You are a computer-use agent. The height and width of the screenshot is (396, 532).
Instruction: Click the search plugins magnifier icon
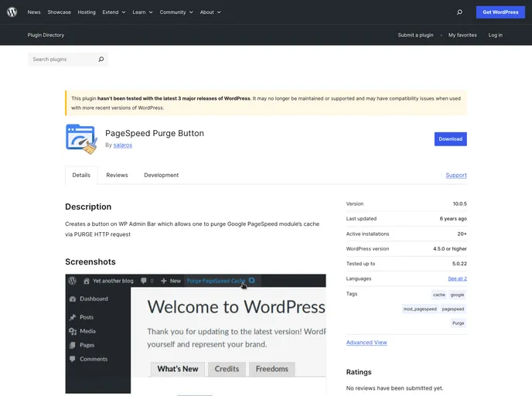pyautogui.click(x=101, y=60)
